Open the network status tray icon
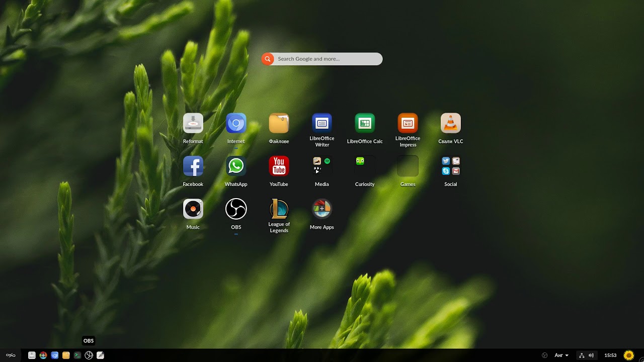 point(582,355)
